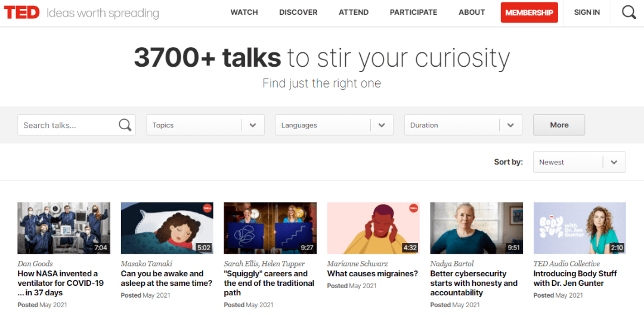Click speaker name Nadya Bartol
This screenshot has width=644, height=315.
pos(452,264)
